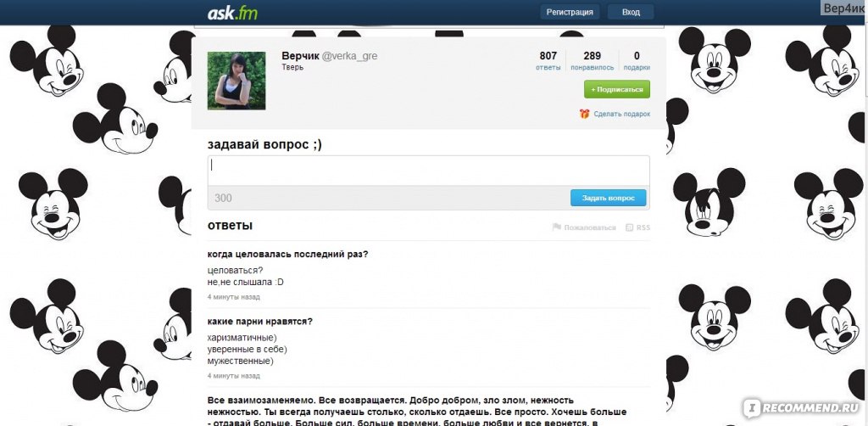The width and height of the screenshot is (868, 426).
Task: Report the profile via Пожаловаться
Action: coord(590,227)
